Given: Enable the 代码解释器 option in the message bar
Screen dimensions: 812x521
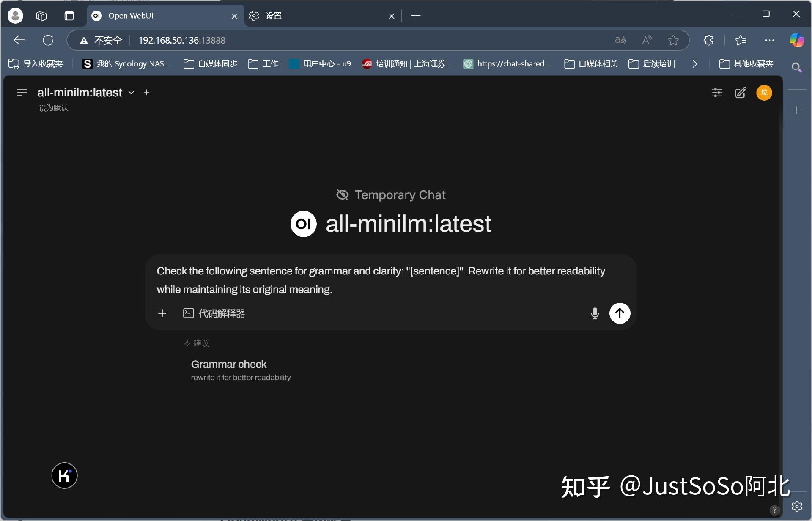Looking at the screenshot, I should tap(214, 313).
